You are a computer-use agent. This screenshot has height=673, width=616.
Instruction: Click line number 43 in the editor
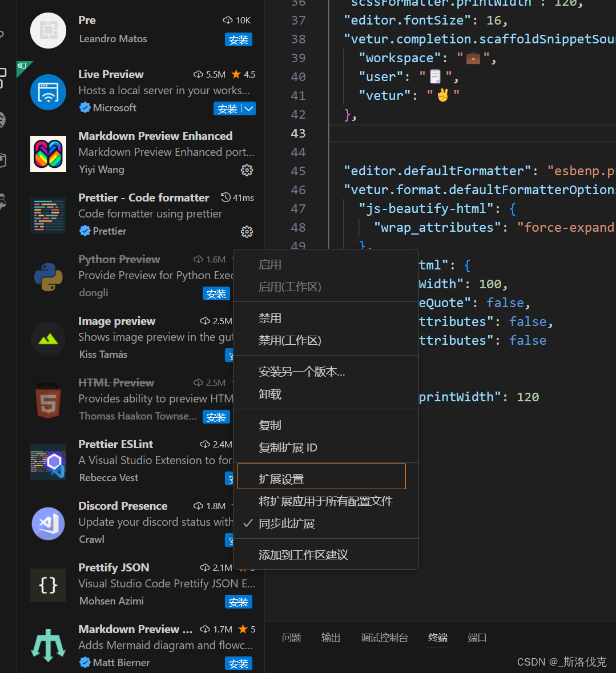(298, 133)
